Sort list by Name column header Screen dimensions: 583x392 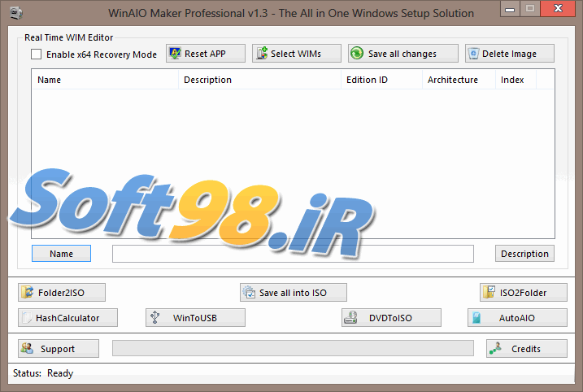105,80
